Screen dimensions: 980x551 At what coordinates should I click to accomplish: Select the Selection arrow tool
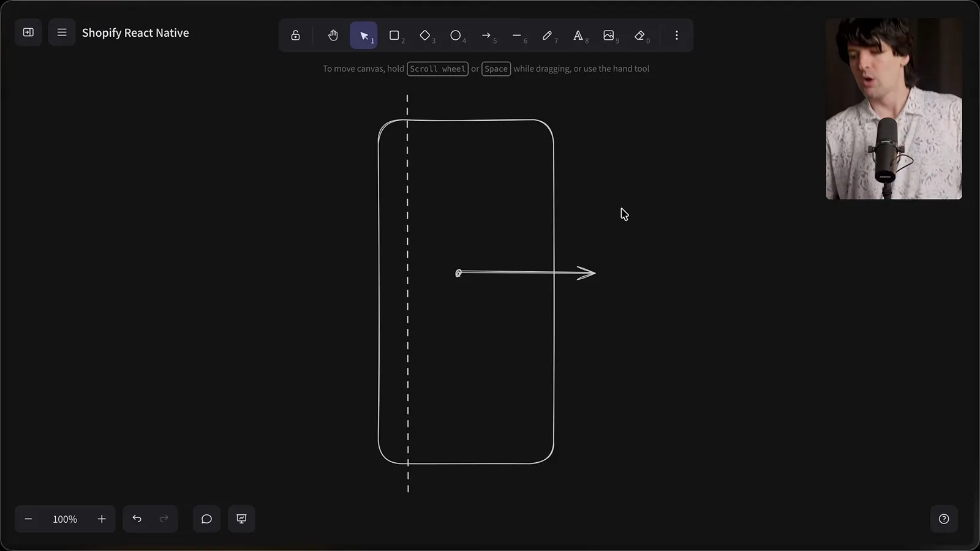click(x=364, y=36)
